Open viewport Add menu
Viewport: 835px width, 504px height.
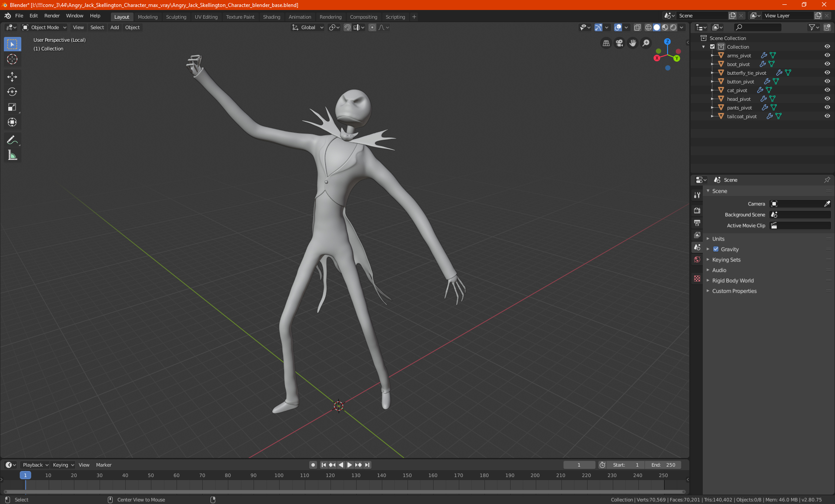click(x=114, y=27)
